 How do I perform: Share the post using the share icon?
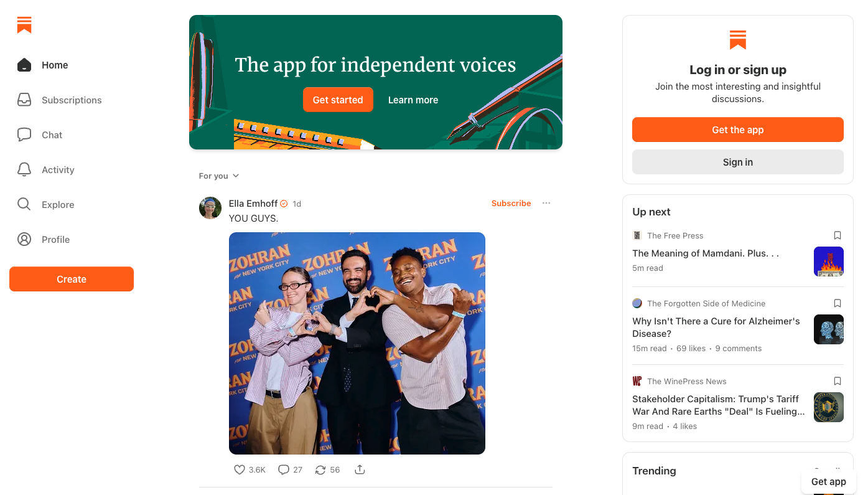(360, 469)
